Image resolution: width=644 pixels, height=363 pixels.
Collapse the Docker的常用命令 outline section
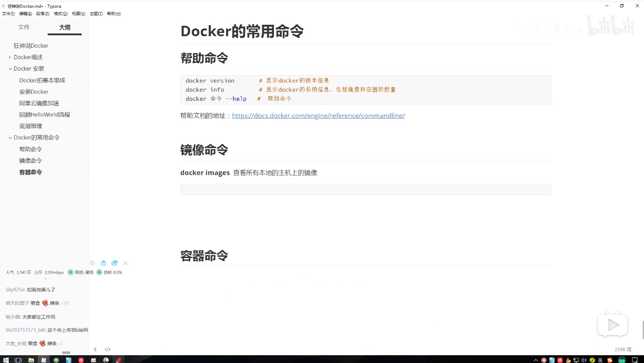tap(10, 137)
